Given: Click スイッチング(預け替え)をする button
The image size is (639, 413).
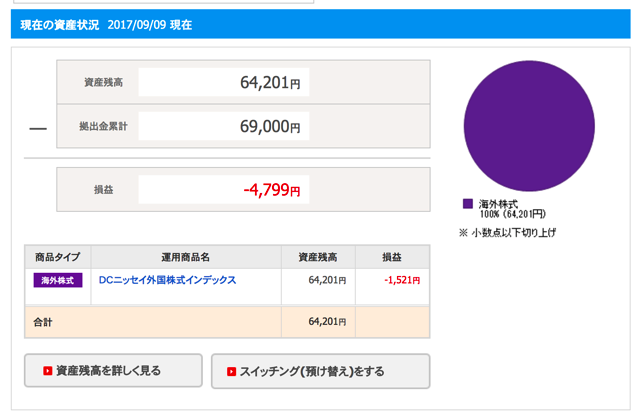Looking at the screenshot, I should 320,371.
